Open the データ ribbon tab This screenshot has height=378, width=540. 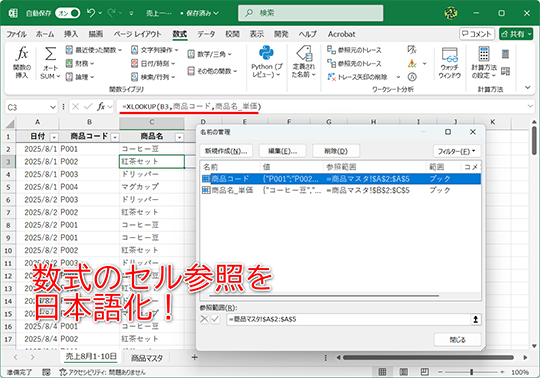click(x=206, y=34)
